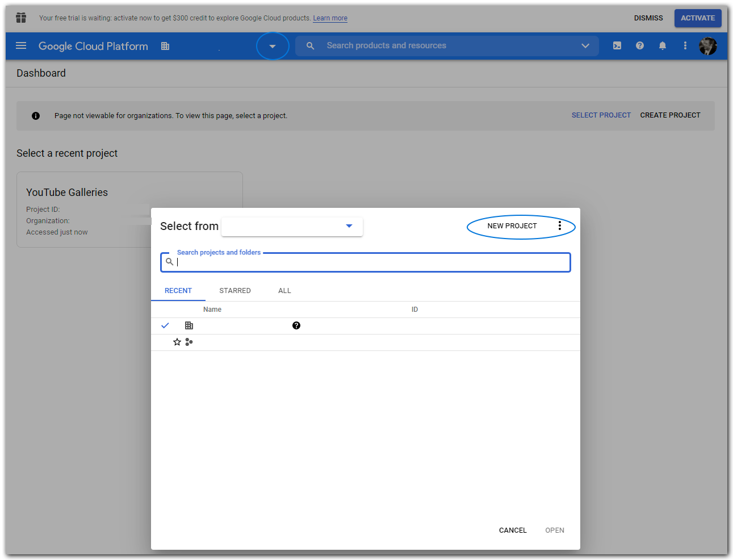The height and width of the screenshot is (560, 733).
Task: Focus the Search projects and folders field
Action: coord(369,262)
